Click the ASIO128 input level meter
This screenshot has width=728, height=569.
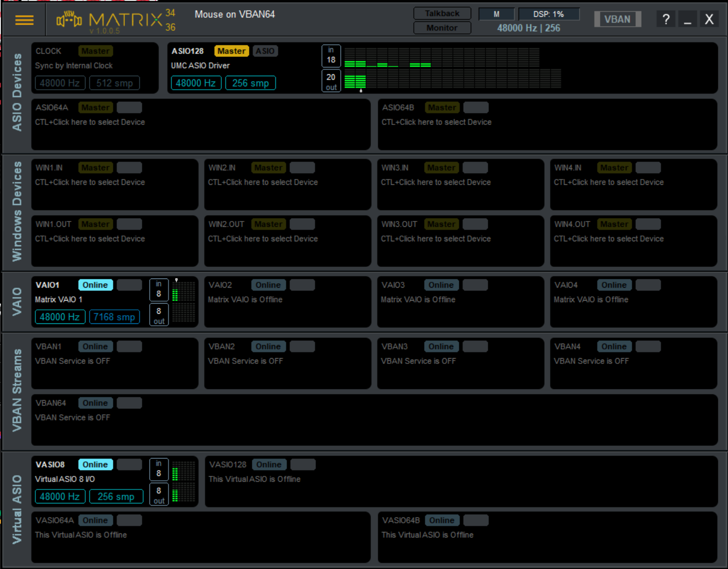[x=441, y=57]
